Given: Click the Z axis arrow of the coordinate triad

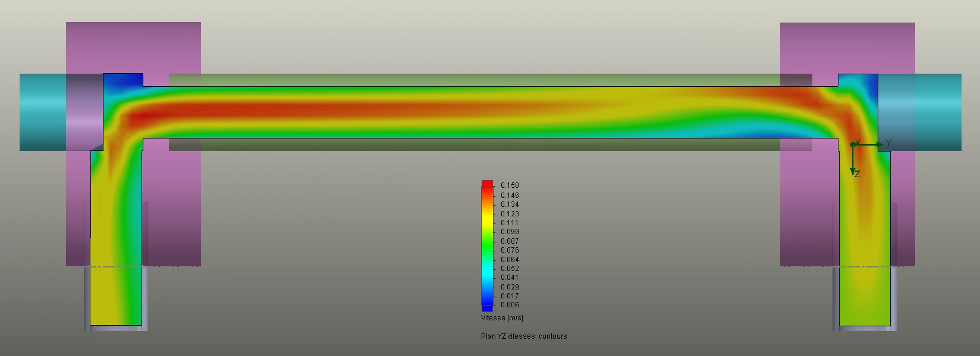Looking at the screenshot, I should pyautogui.click(x=853, y=171).
